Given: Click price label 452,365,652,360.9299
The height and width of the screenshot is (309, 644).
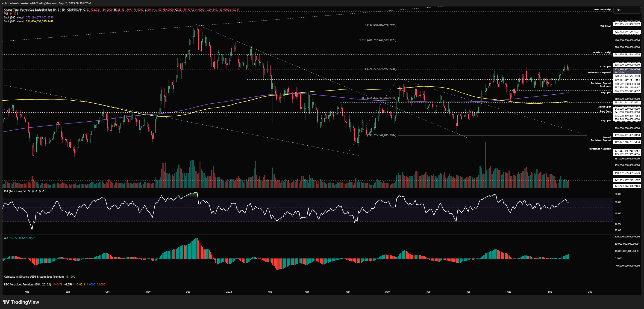Looking at the screenshot, I should point(627,24).
